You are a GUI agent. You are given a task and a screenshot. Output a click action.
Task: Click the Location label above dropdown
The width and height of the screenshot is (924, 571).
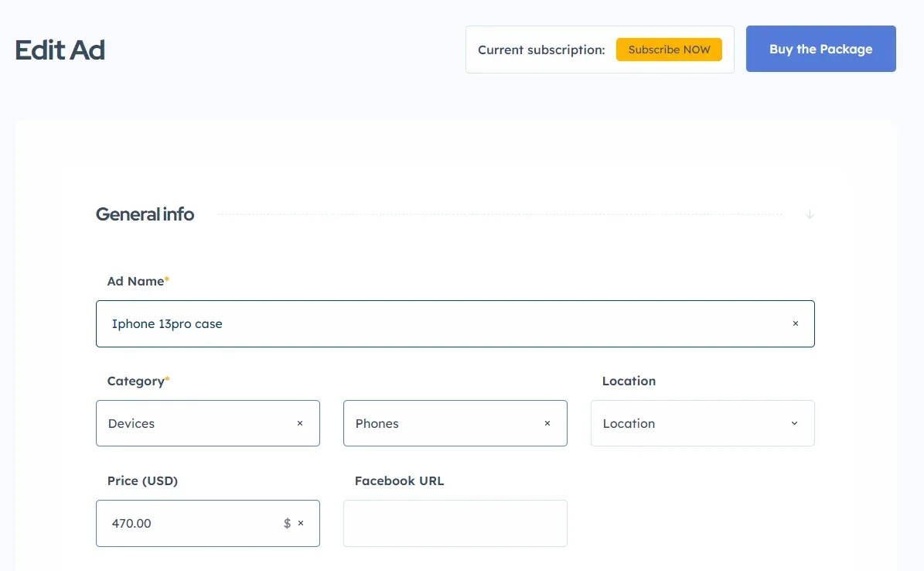[629, 381]
